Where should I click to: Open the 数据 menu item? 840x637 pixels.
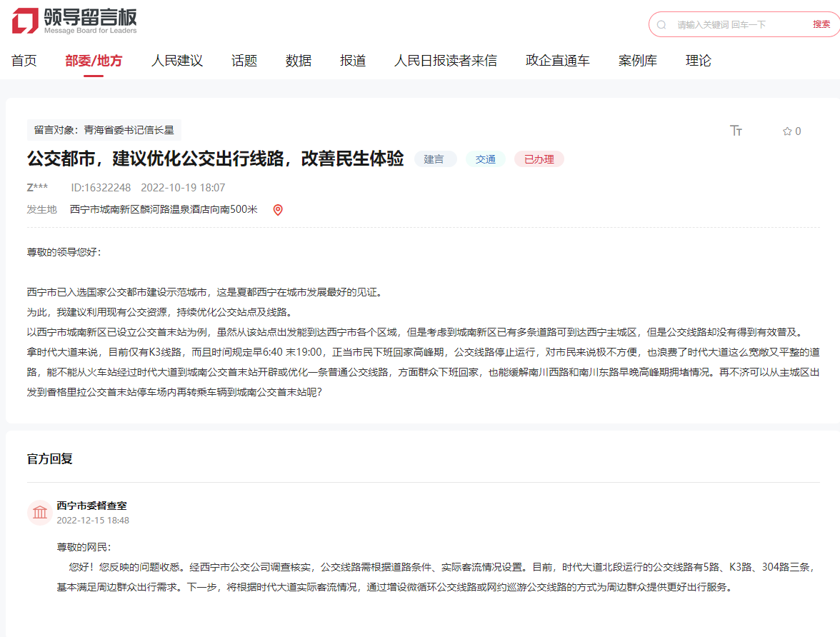[x=299, y=61]
